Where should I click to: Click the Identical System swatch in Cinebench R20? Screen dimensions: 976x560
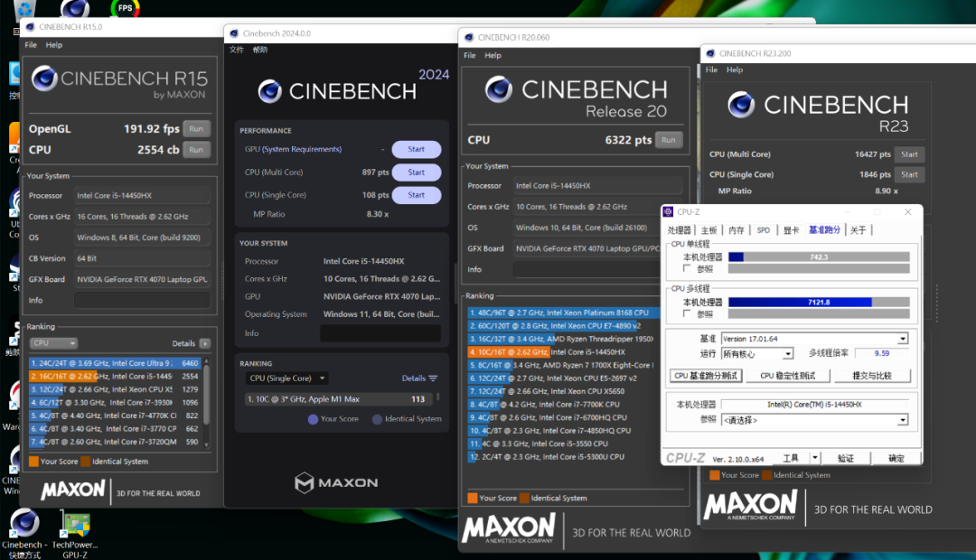[x=525, y=498]
